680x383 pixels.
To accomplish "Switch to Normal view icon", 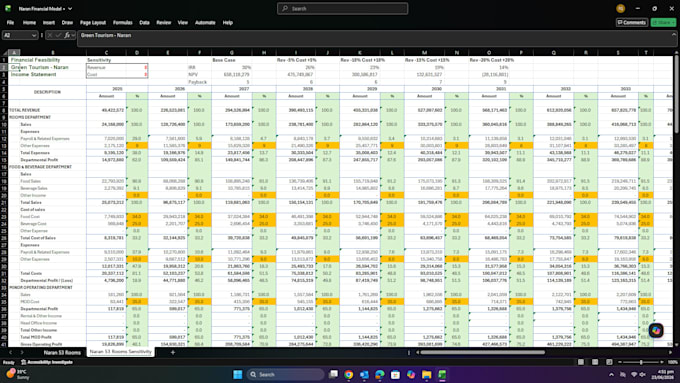I will pyautogui.click(x=581, y=362).
